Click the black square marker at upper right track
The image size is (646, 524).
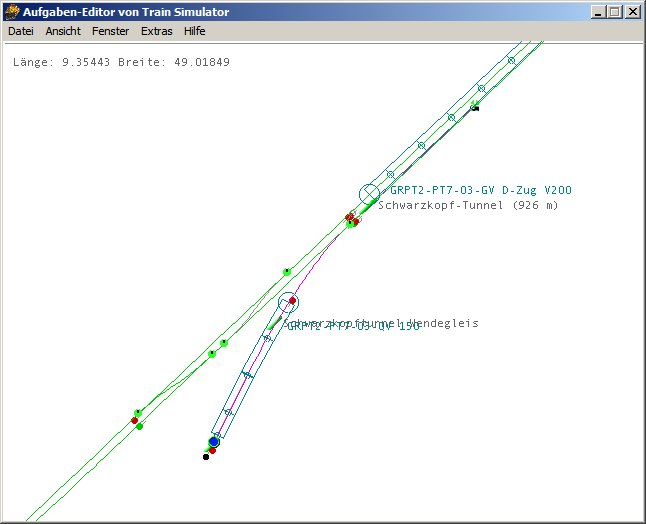point(476,108)
